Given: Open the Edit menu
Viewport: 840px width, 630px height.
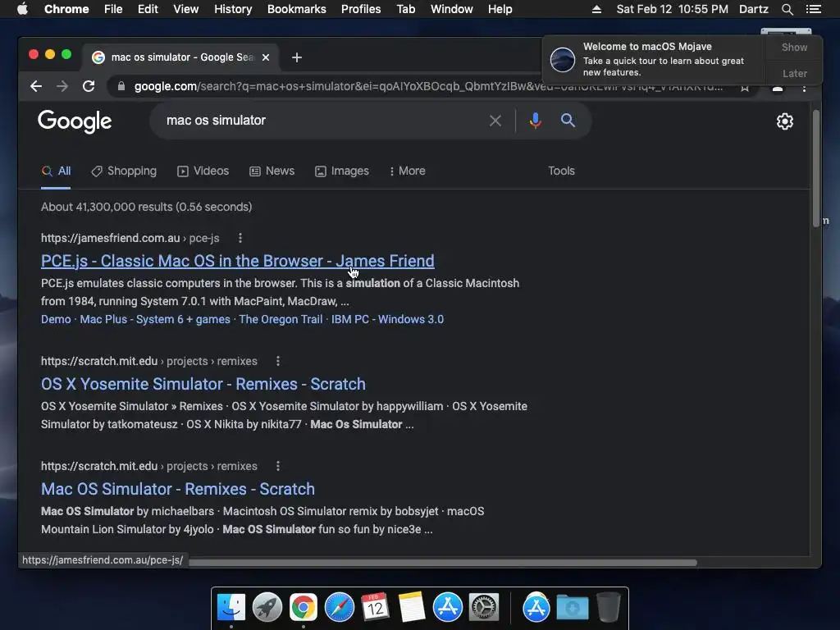Looking at the screenshot, I should coord(148,9).
